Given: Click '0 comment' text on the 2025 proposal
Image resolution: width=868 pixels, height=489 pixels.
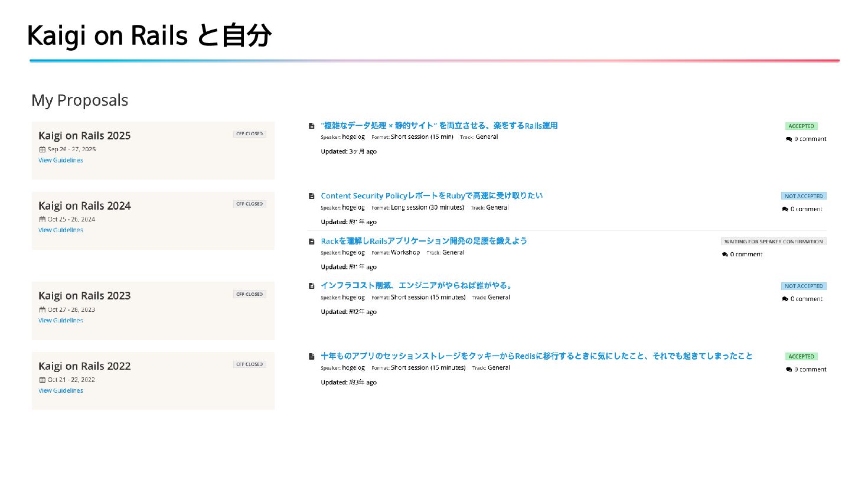Looking at the screenshot, I should click(810, 139).
